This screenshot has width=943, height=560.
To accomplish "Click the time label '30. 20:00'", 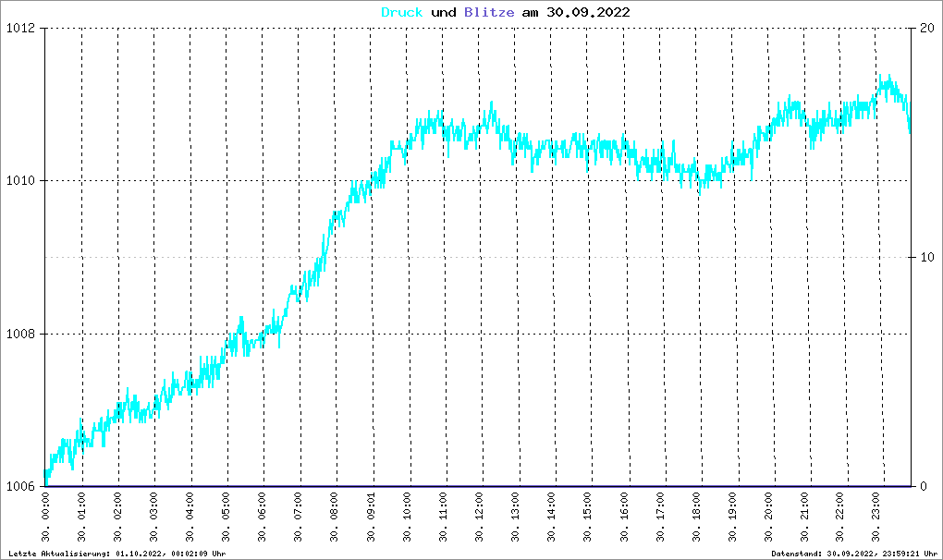I will click(x=768, y=517).
